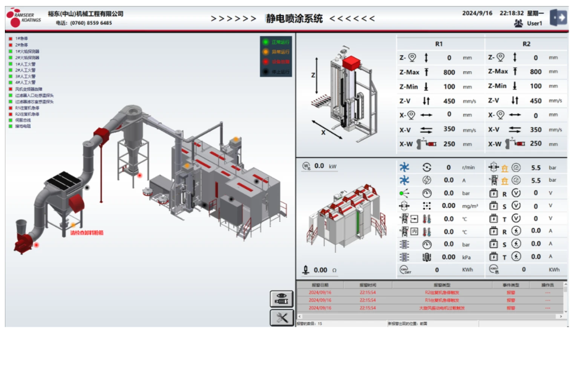Click the green 1#火焰探测器 status indicator
Image resolution: width=573 pixels, height=392 pixels.
coord(11,52)
